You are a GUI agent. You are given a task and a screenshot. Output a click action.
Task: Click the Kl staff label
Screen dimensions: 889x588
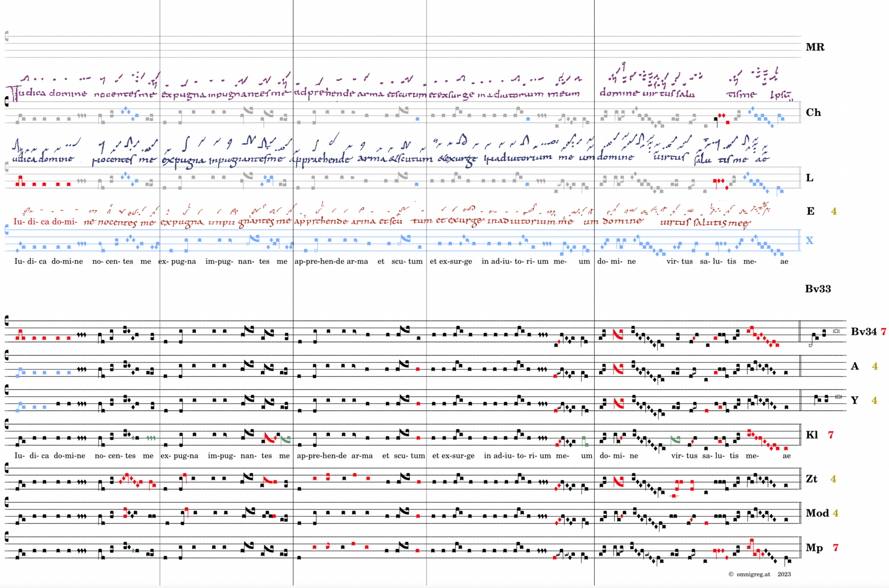[812, 435]
